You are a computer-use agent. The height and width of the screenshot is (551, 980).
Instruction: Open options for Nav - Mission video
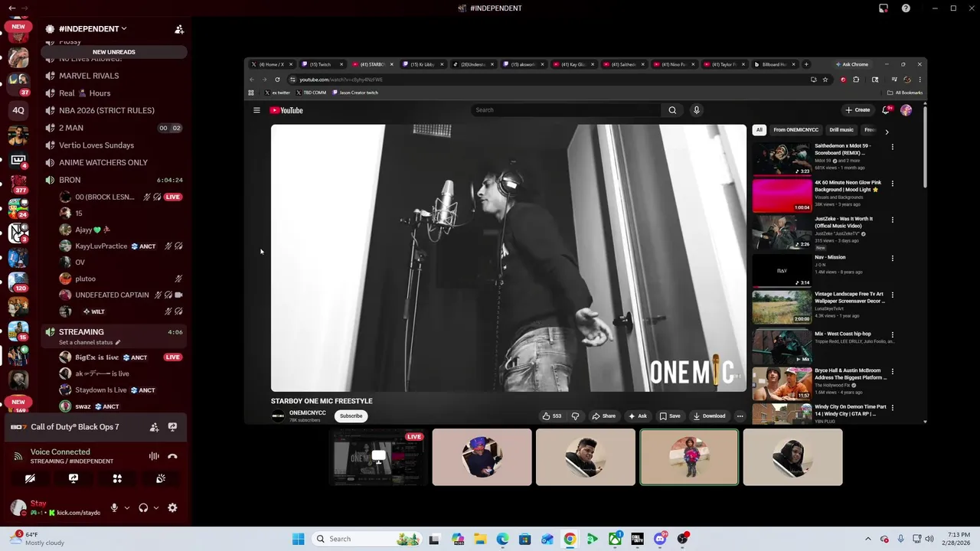coord(892,258)
